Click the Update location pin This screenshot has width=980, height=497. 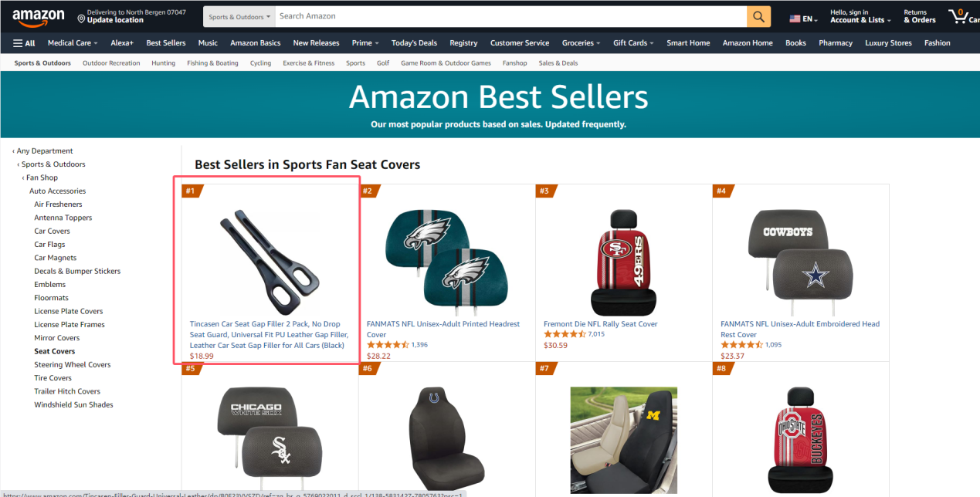coord(81,18)
